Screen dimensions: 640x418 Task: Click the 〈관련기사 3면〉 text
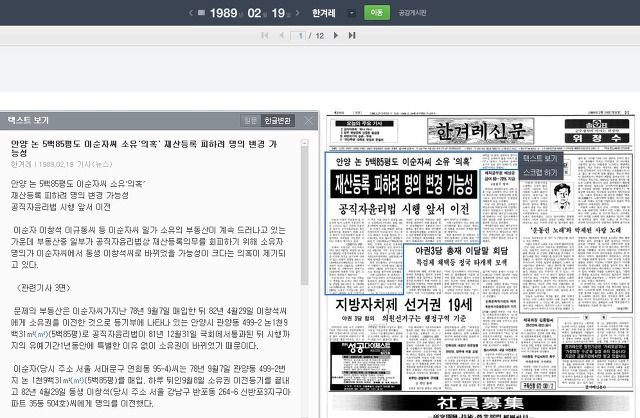(x=44, y=288)
